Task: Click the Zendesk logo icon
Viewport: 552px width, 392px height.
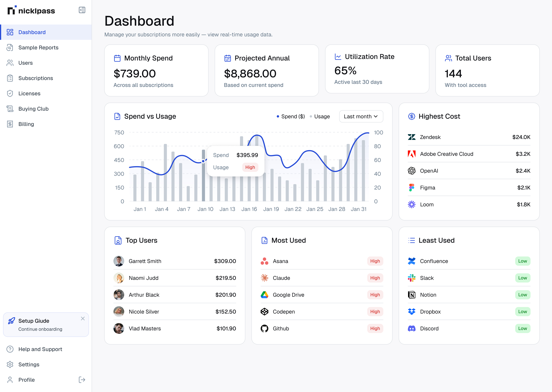Action: point(412,137)
